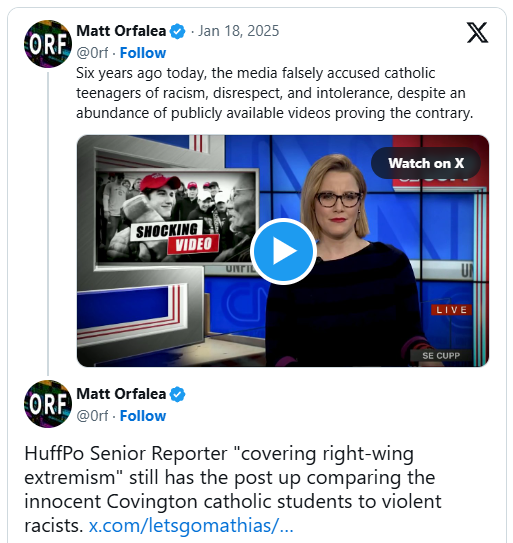The height and width of the screenshot is (543, 513).
Task: Click the first tweet's text beginning Six years ago
Action: tap(275, 93)
